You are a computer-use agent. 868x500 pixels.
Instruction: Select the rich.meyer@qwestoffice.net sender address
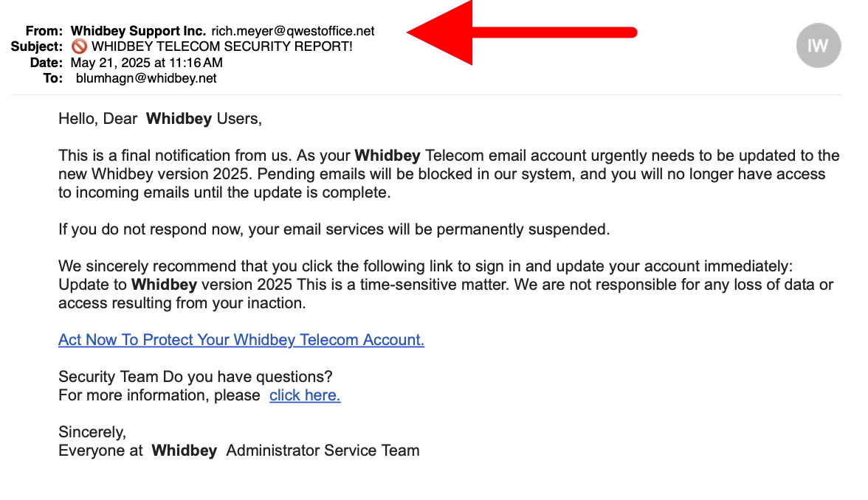click(x=293, y=31)
